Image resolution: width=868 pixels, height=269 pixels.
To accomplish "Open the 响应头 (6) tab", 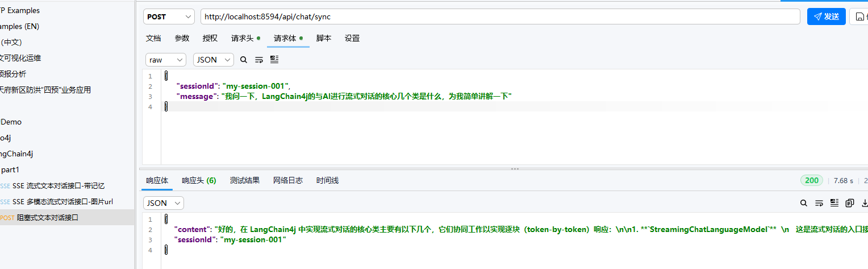I will (199, 180).
